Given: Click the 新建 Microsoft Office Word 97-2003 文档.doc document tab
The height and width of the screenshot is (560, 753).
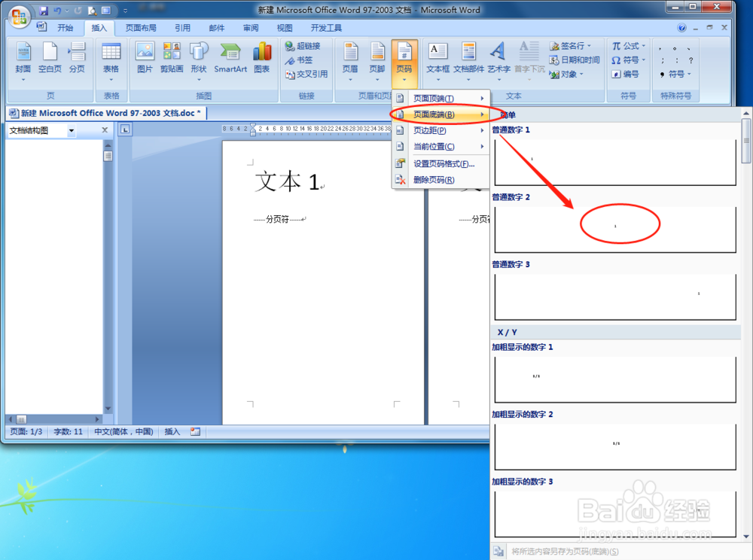Looking at the screenshot, I should (x=107, y=113).
